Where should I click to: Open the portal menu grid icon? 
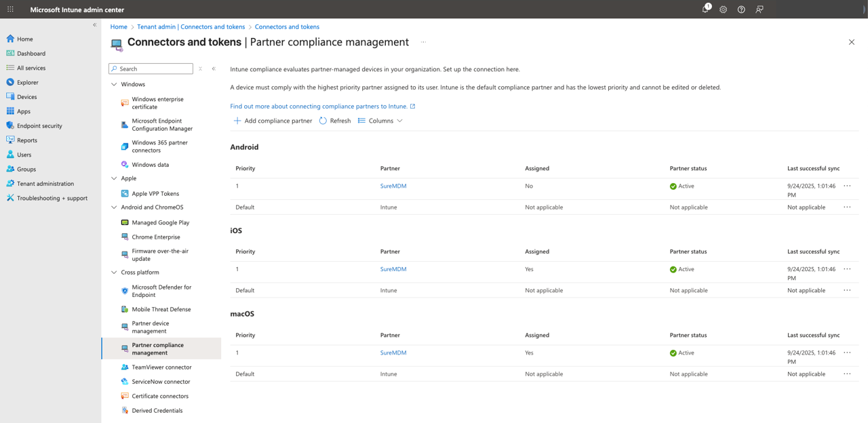pyautogui.click(x=10, y=9)
